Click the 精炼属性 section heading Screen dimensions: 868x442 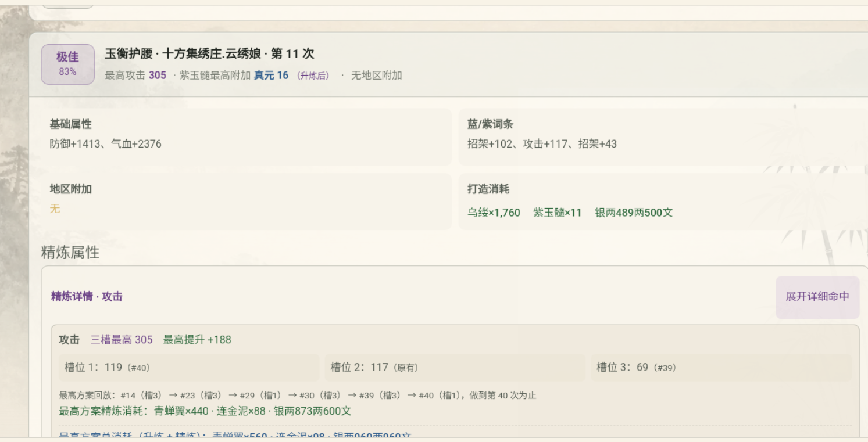point(70,253)
